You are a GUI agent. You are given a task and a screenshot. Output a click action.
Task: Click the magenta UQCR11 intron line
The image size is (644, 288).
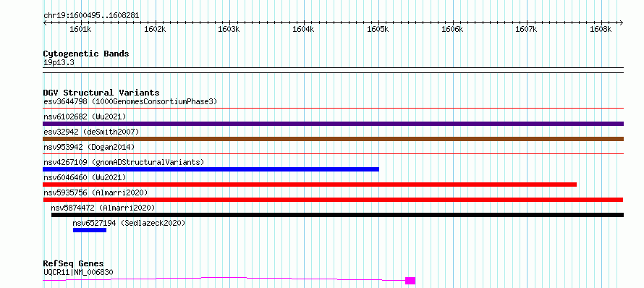point(224,279)
